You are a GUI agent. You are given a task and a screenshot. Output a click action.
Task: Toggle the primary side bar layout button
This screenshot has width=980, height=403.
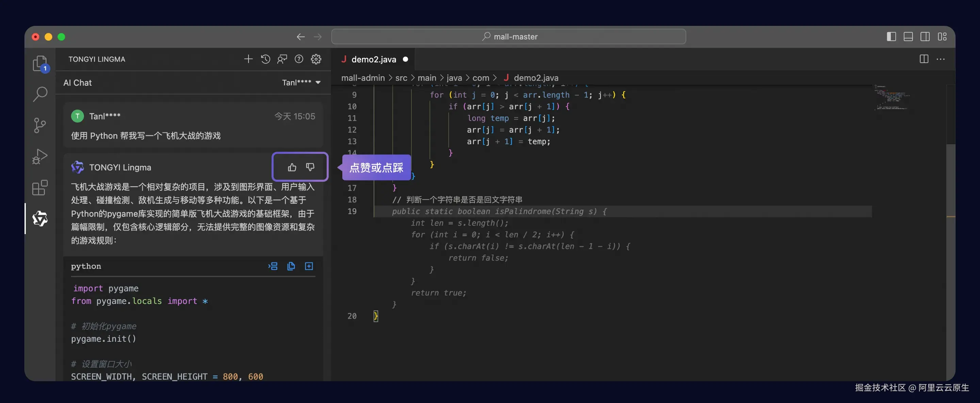(891, 36)
